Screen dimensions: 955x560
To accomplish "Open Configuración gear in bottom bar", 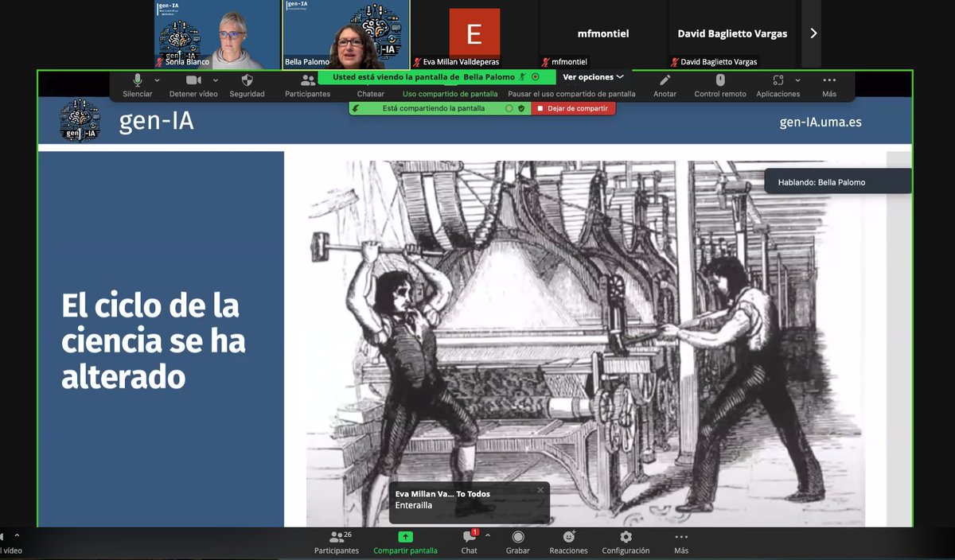I will 626,543.
